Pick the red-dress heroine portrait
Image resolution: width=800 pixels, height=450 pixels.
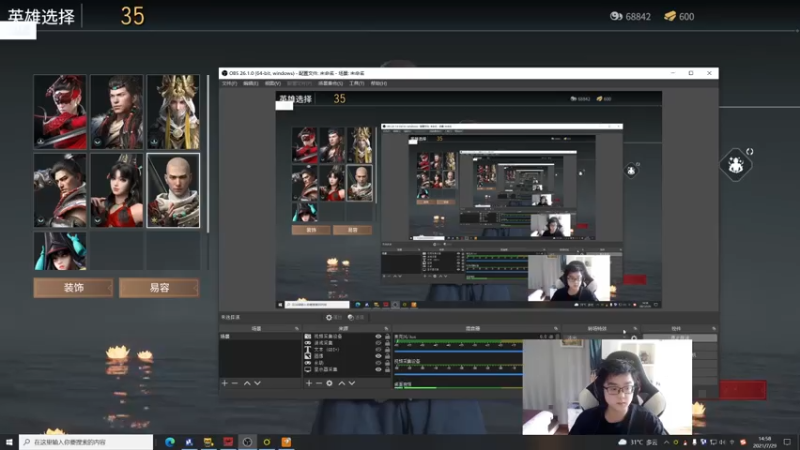[117, 190]
